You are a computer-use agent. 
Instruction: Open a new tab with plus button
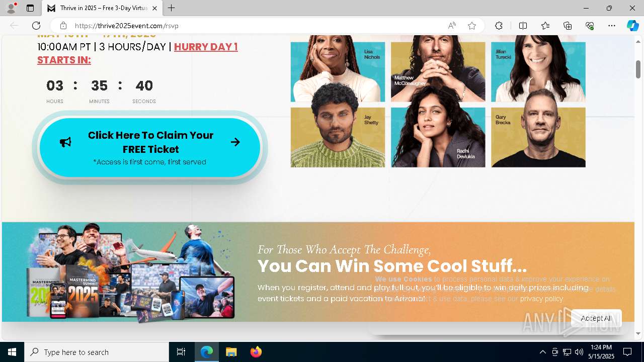(172, 8)
